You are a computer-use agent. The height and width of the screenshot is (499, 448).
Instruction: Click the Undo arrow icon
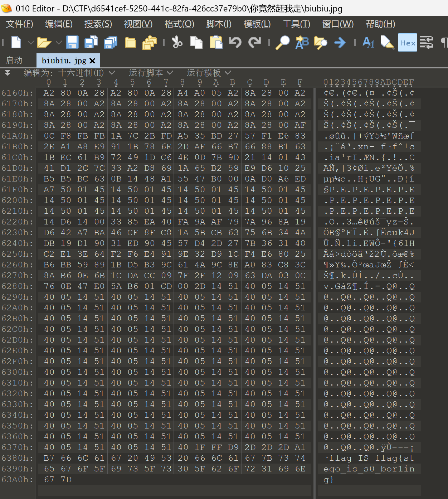pos(235,43)
